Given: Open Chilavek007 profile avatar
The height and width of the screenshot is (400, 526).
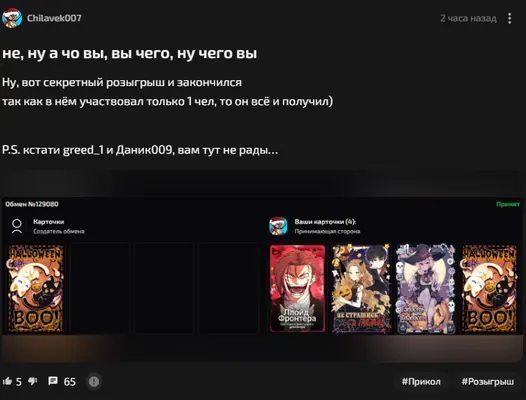Looking at the screenshot, I should [x=12, y=18].
